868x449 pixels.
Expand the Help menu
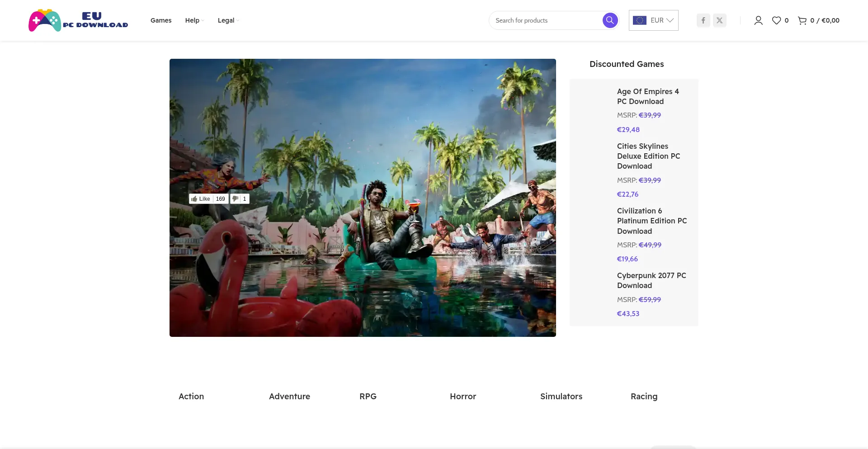coord(194,20)
